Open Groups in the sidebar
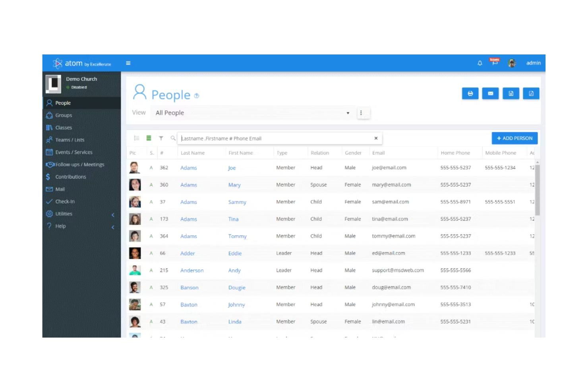Screen dimensions: 588x392 tap(81, 115)
